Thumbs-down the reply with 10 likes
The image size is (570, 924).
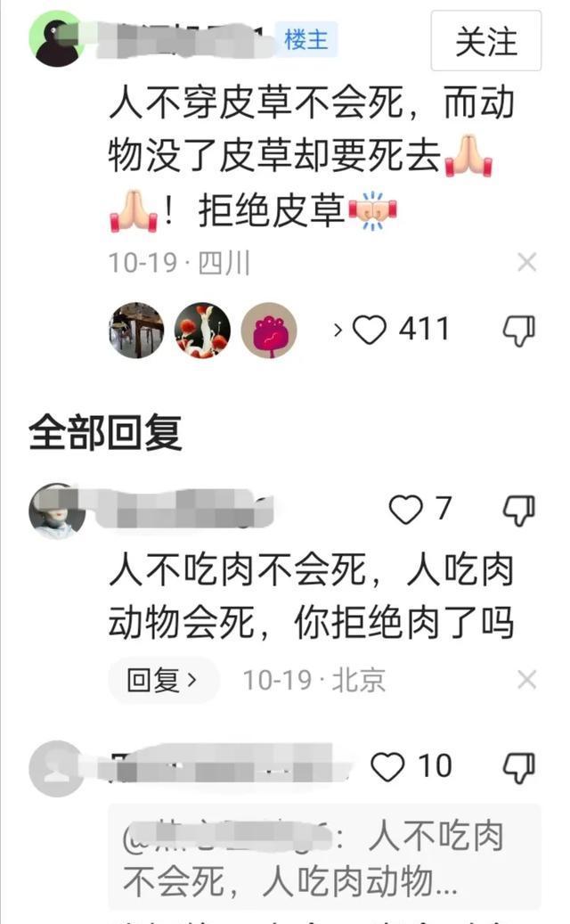[518, 768]
